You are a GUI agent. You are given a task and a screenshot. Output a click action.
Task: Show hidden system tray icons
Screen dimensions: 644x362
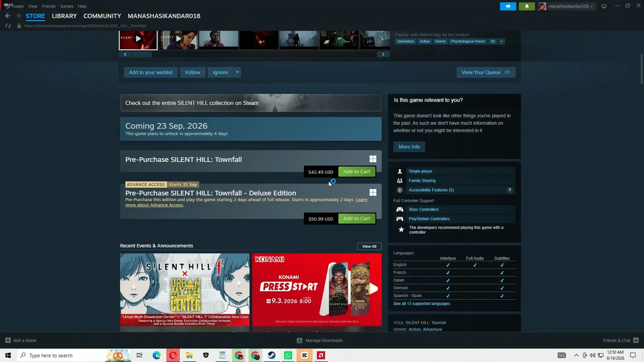(576, 355)
